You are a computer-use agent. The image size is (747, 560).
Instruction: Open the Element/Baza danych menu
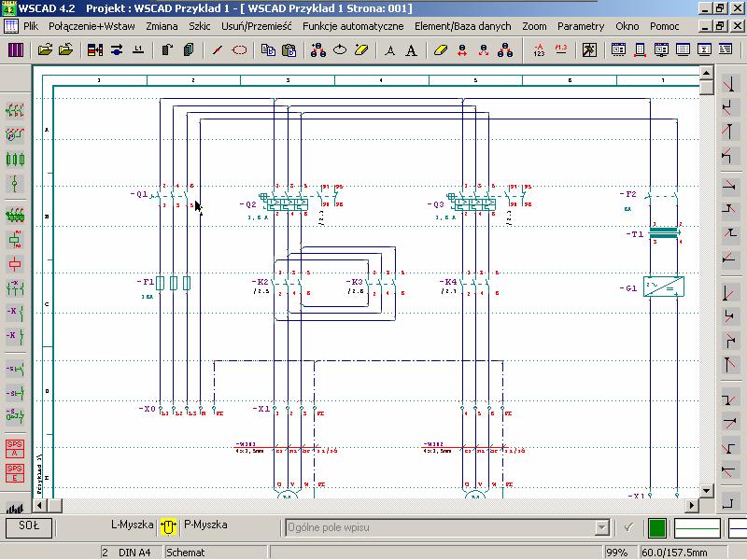pyautogui.click(x=462, y=26)
